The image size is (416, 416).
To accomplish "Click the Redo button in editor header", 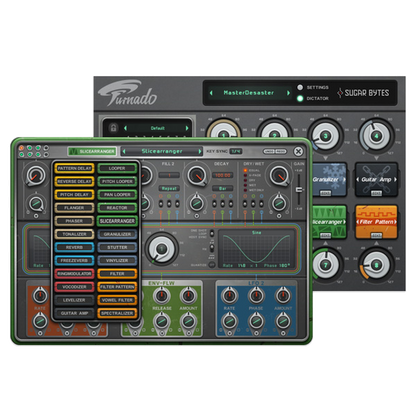I will tap(281, 151).
